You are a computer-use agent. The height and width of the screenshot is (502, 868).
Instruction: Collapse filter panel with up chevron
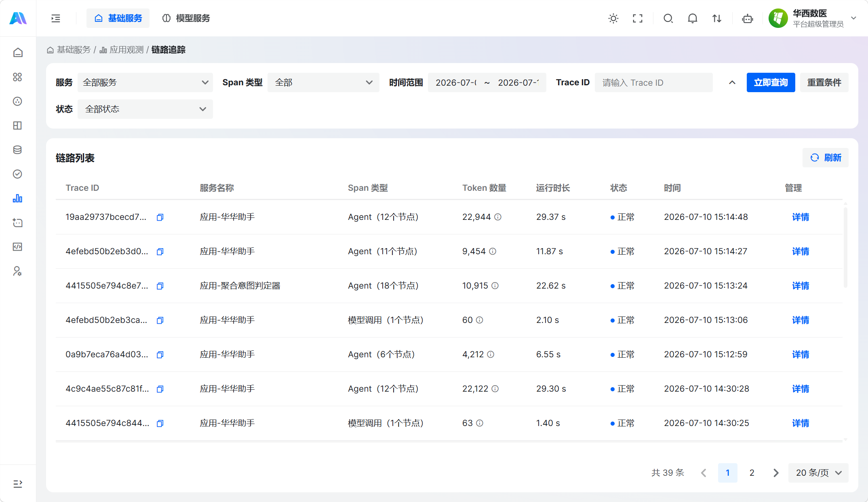pyautogui.click(x=732, y=82)
